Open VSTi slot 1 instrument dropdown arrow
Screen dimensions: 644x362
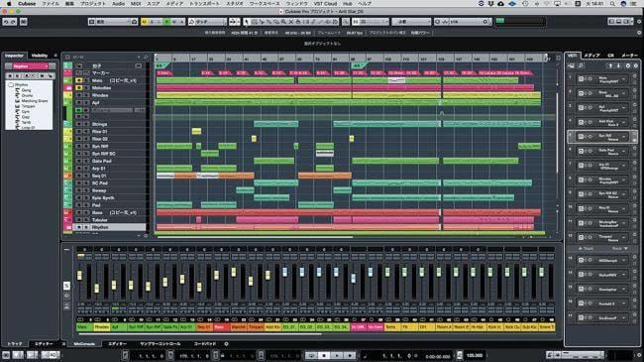624,79
